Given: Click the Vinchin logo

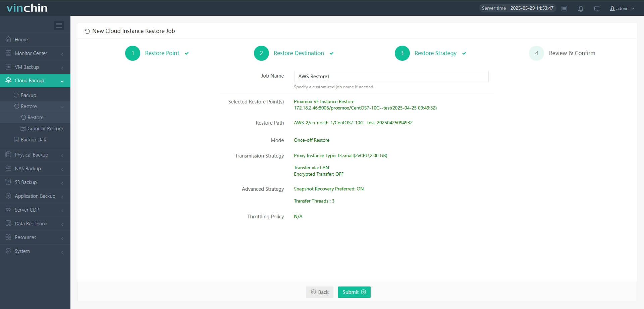Looking at the screenshot, I should [27, 8].
